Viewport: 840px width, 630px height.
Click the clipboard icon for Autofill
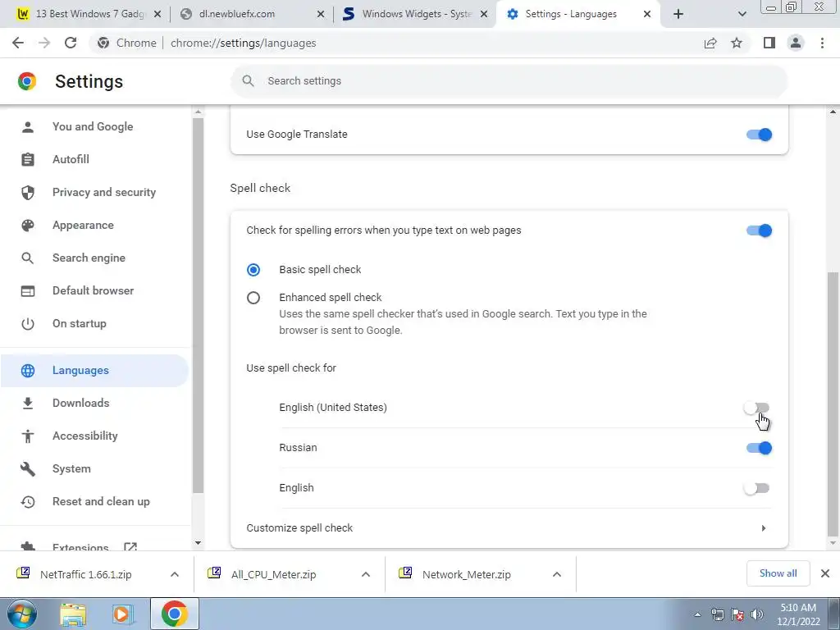click(28, 160)
